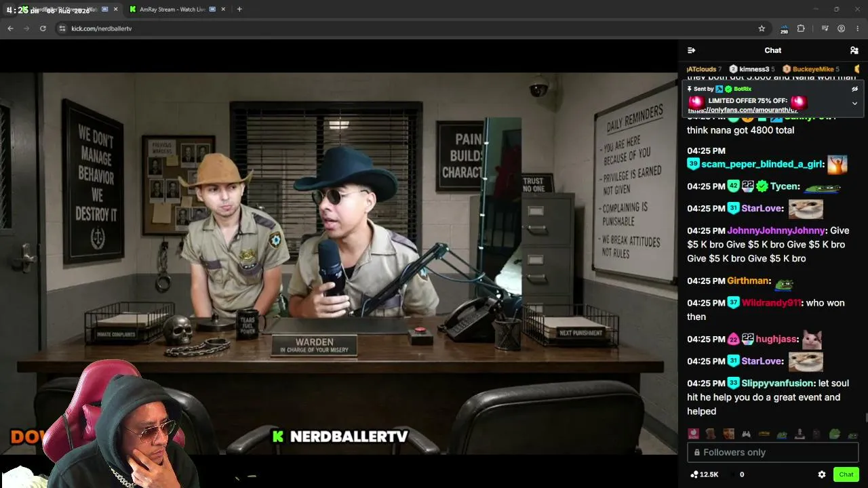This screenshot has width=868, height=488.
Task: Bookmark this page with star icon
Action: point(762,28)
